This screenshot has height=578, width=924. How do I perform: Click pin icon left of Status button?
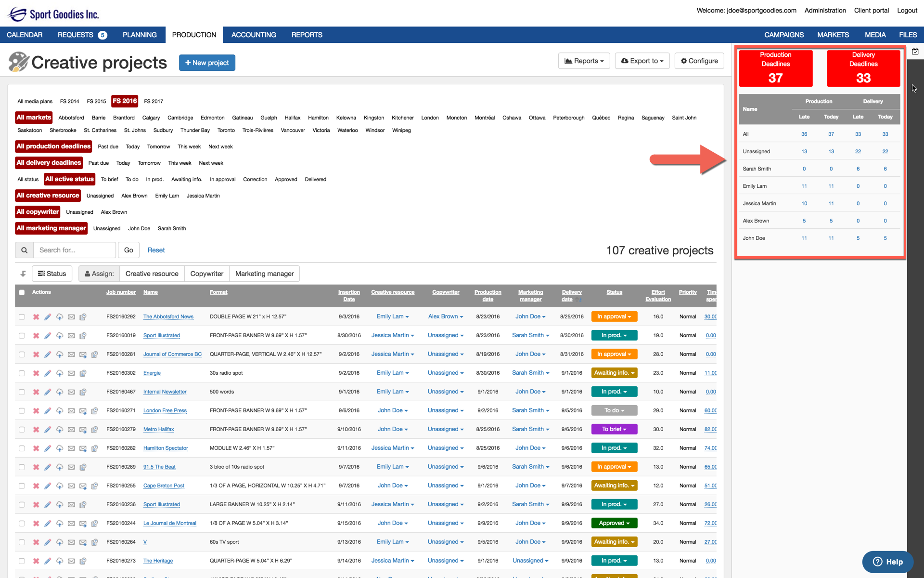click(x=23, y=274)
